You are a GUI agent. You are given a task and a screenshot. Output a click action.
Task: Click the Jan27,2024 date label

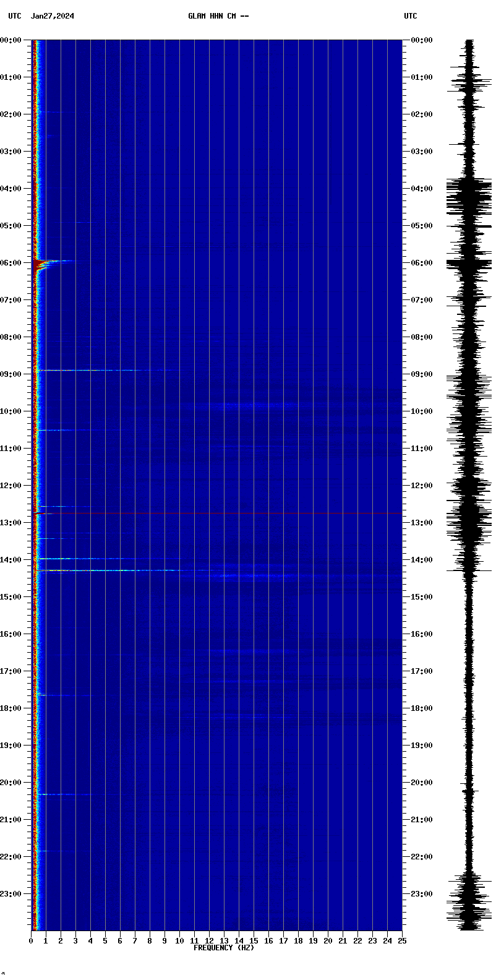click(x=52, y=16)
